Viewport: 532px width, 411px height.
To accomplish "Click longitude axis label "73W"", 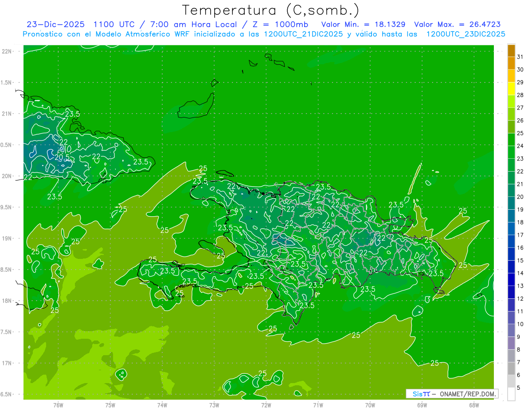I will [x=214, y=405].
